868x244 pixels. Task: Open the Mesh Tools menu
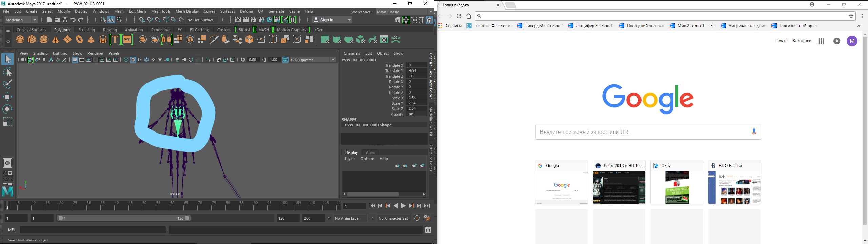coord(161,11)
